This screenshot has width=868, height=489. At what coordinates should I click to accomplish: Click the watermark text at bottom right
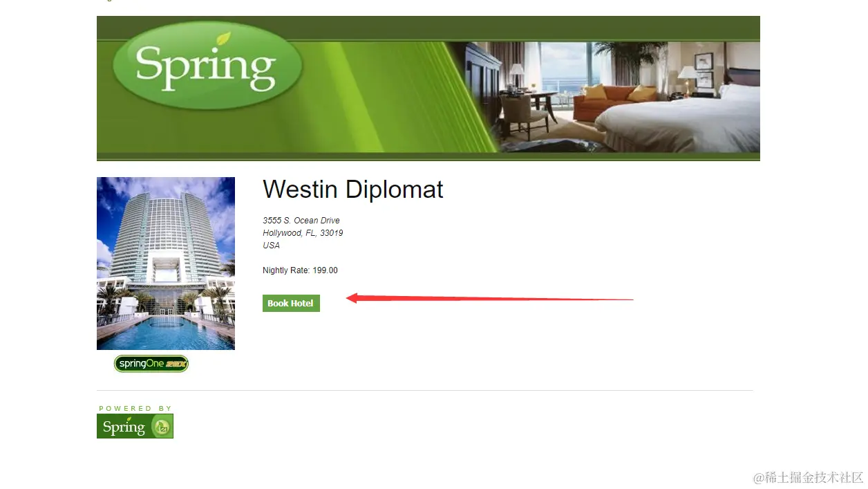tap(809, 477)
